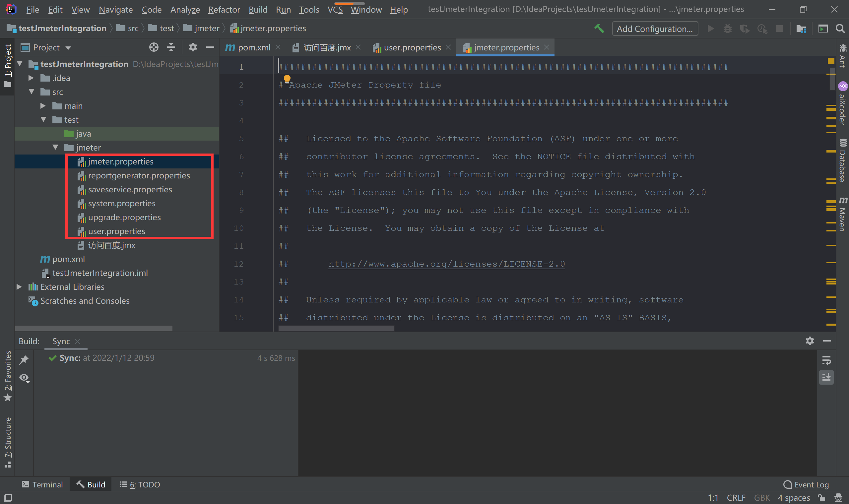Click Locate/Scroll from Source target icon
Image resolution: width=849 pixels, height=504 pixels.
154,47
